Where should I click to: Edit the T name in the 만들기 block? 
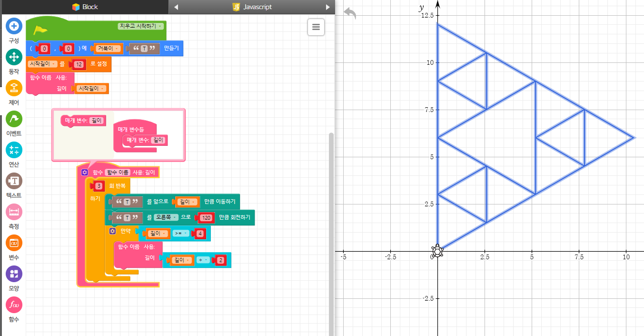tap(145, 48)
